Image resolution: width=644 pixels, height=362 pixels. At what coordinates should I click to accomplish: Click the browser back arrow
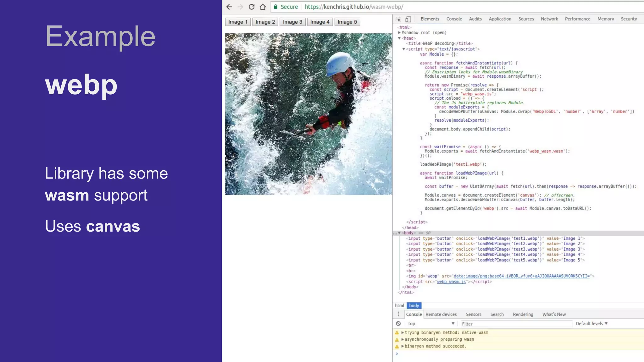click(229, 7)
